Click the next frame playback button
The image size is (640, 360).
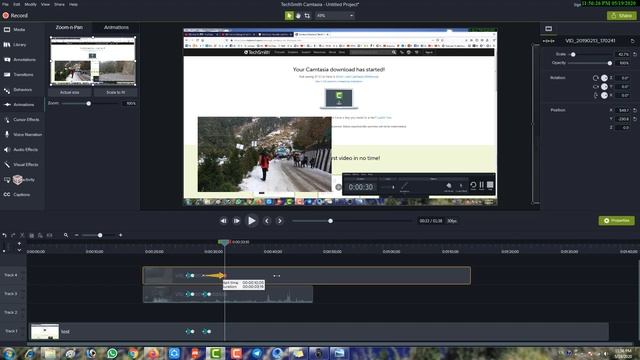[236, 221]
